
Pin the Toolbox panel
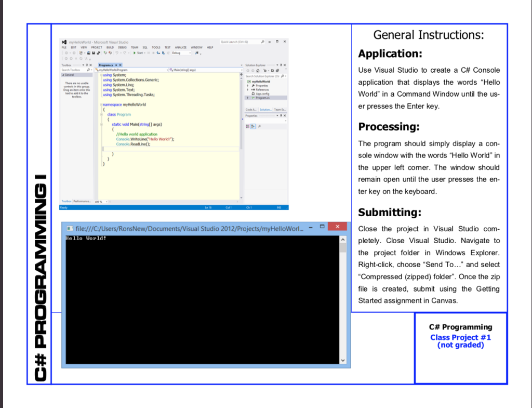(87, 65)
